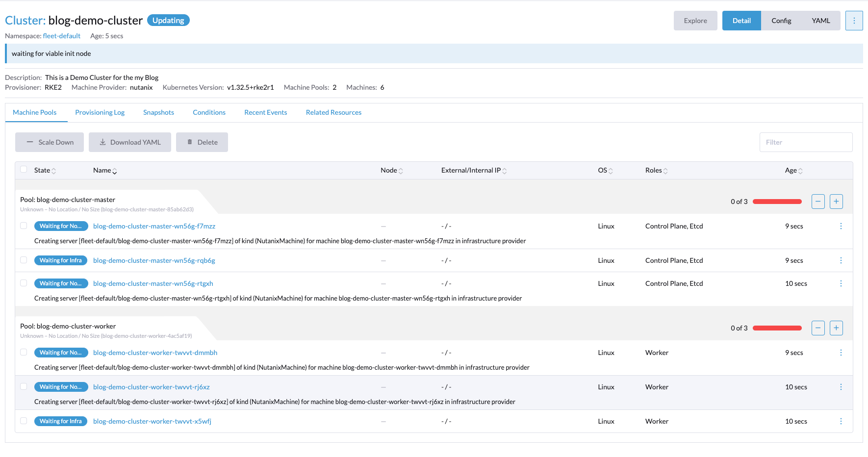The height and width of the screenshot is (457, 868).
Task: Sort table by Name column
Action: point(105,171)
